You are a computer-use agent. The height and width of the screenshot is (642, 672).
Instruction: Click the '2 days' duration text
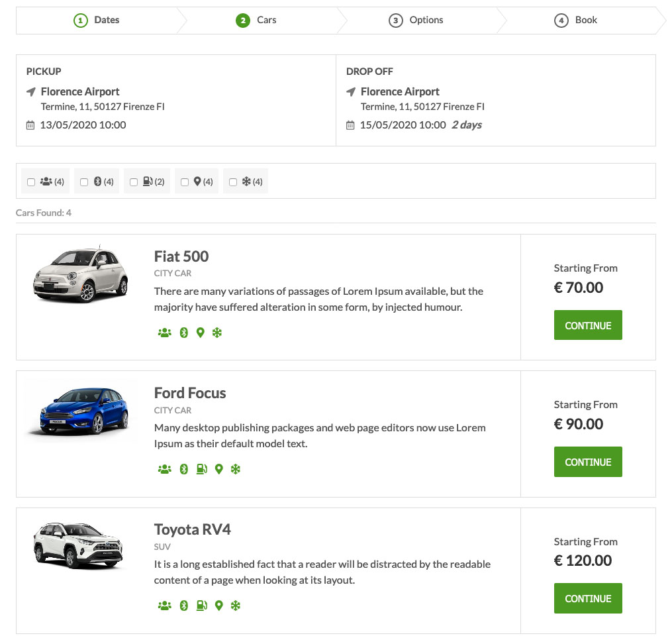tap(467, 125)
